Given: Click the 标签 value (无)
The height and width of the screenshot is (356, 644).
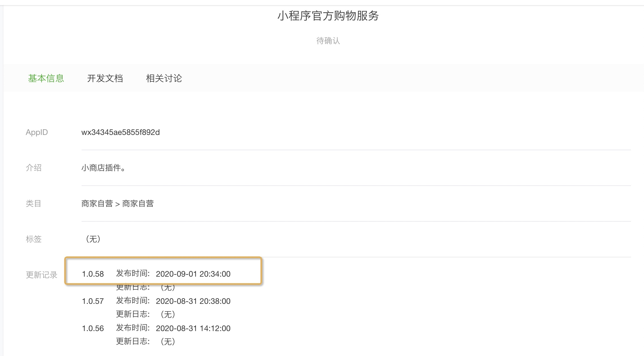Looking at the screenshot, I should pyautogui.click(x=93, y=239).
